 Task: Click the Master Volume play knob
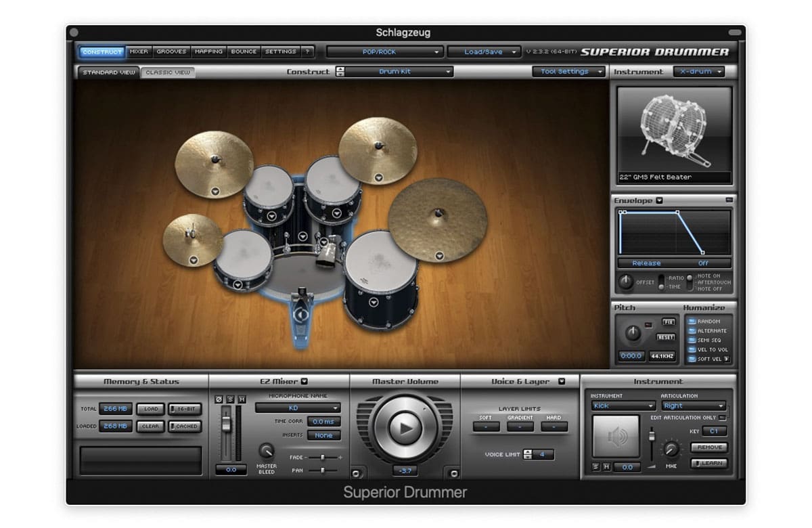405,428
